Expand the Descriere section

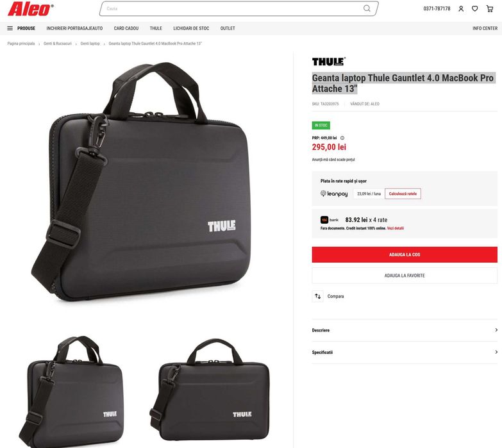tap(405, 330)
